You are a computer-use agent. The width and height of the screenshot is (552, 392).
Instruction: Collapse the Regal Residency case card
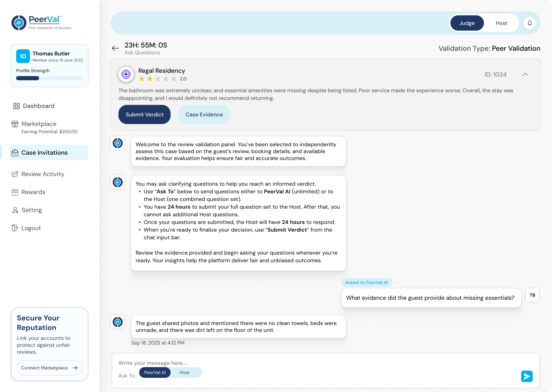coord(525,74)
